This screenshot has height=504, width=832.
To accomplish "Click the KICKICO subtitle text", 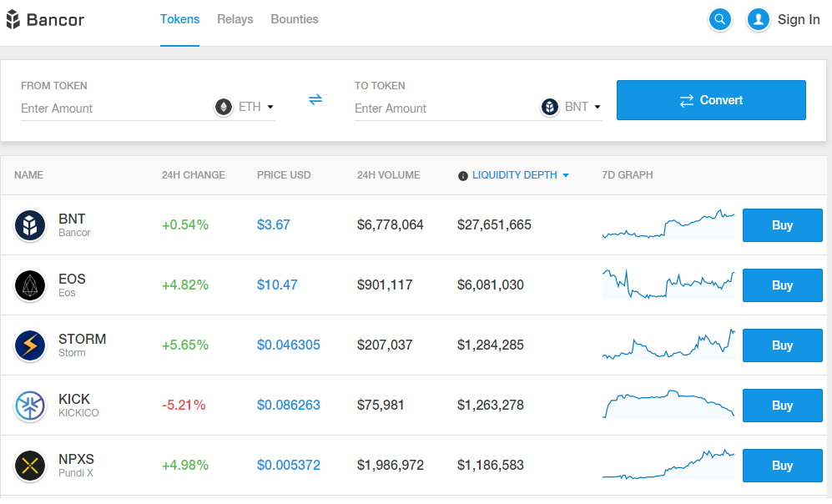I will tap(78, 413).
